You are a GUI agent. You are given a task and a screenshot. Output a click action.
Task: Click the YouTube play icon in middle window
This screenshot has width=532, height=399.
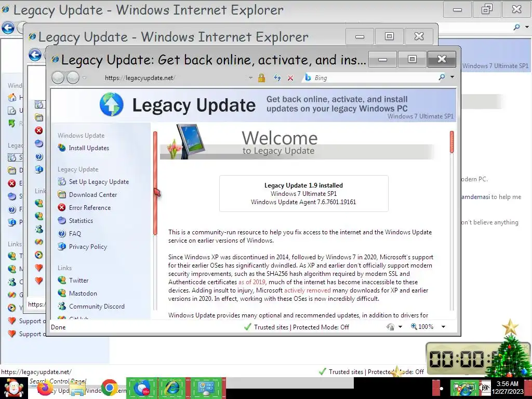point(38,255)
